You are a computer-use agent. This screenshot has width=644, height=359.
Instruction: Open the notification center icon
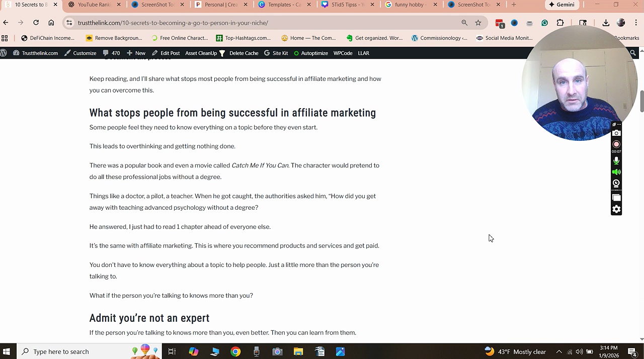click(x=633, y=351)
